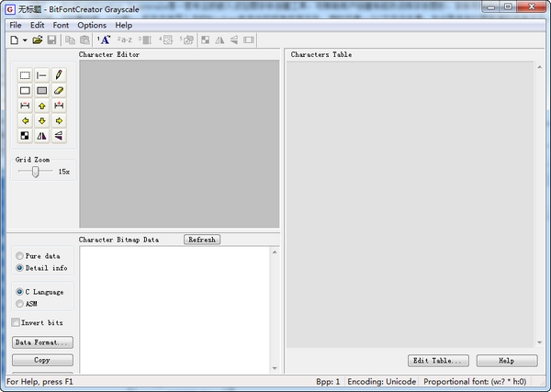The width and height of the screenshot is (551, 392).
Task: Expand the New file dropdown arrow
Action: [x=25, y=40]
